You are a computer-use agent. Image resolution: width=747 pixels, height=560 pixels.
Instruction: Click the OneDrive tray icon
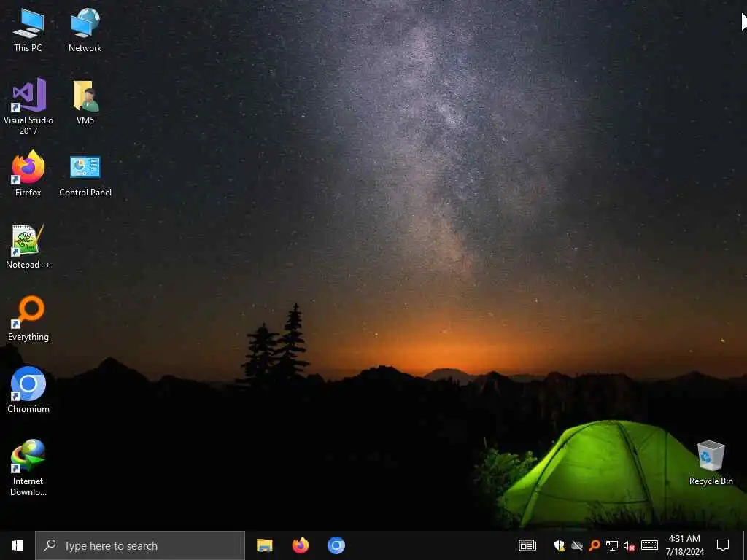click(577, 545)
